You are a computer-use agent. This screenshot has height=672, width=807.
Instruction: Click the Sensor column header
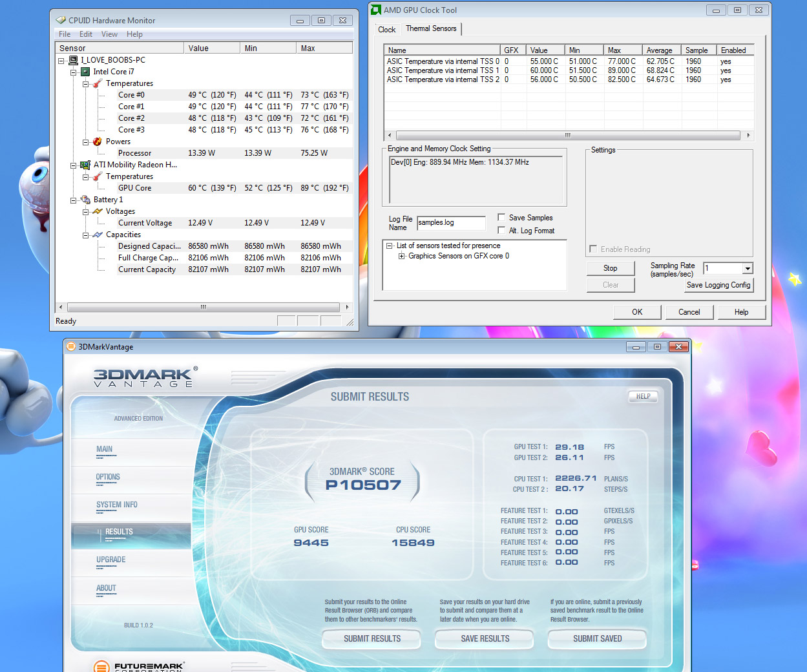pos(120,48)
